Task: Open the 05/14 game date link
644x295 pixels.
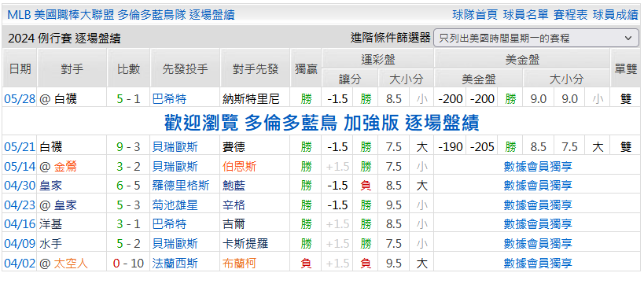Action: click(20, 167)
